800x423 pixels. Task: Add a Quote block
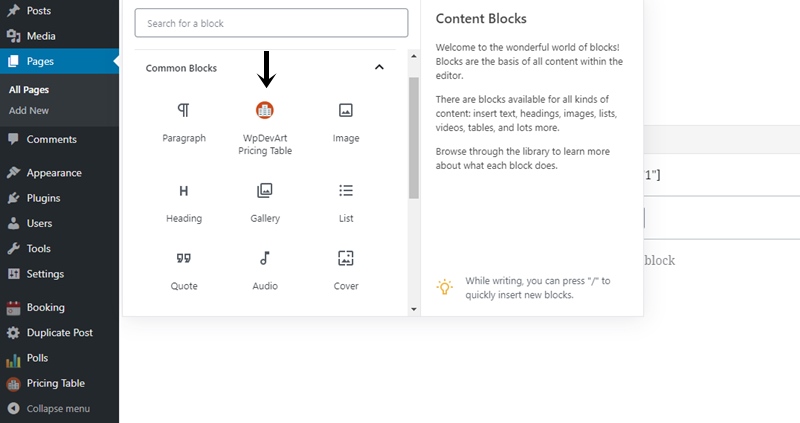click(x=184, y=270)
